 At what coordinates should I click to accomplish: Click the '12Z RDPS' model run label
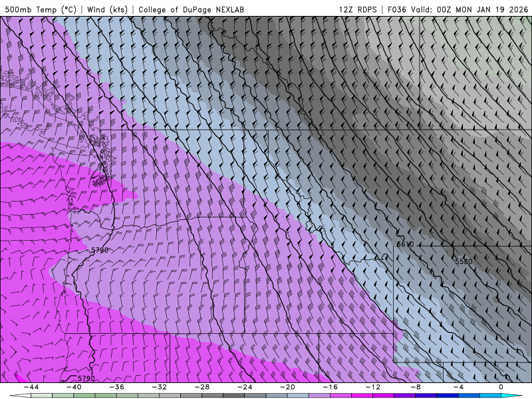[x=358, y=9]
